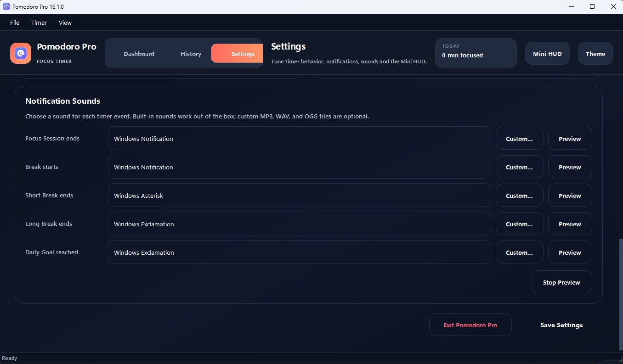Preview the Long Break ends sound
Viewport: 623px width, 364px height.
click(570, 224)
